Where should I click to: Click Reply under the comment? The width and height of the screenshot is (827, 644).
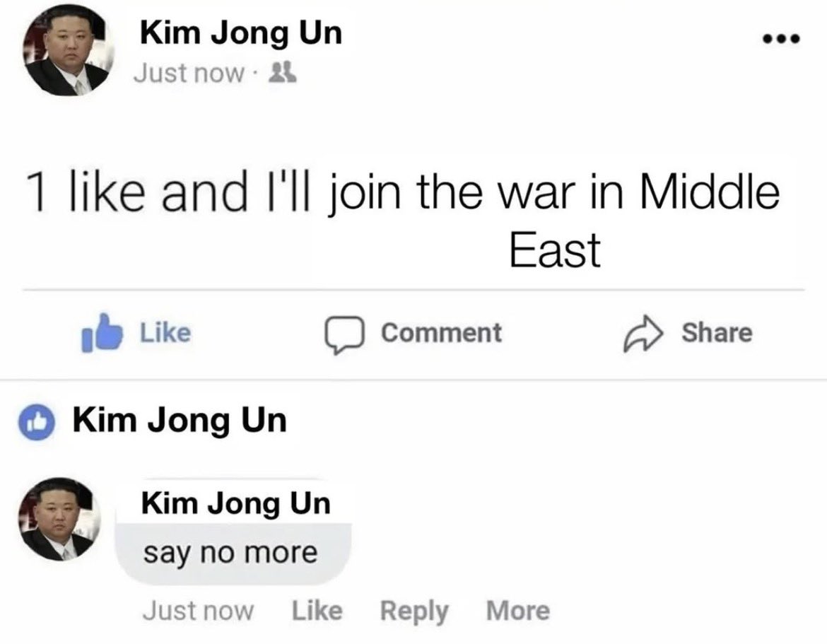tap(415, 609)
